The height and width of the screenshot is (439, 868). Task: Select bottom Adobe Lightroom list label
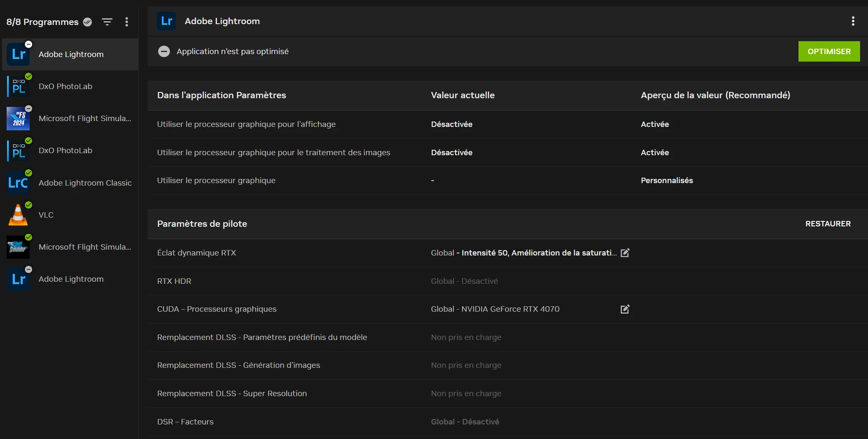click(71, 279)
